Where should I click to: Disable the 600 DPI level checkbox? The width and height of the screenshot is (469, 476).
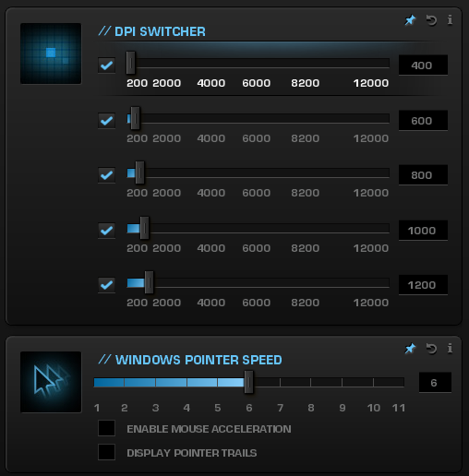point(106,120)
